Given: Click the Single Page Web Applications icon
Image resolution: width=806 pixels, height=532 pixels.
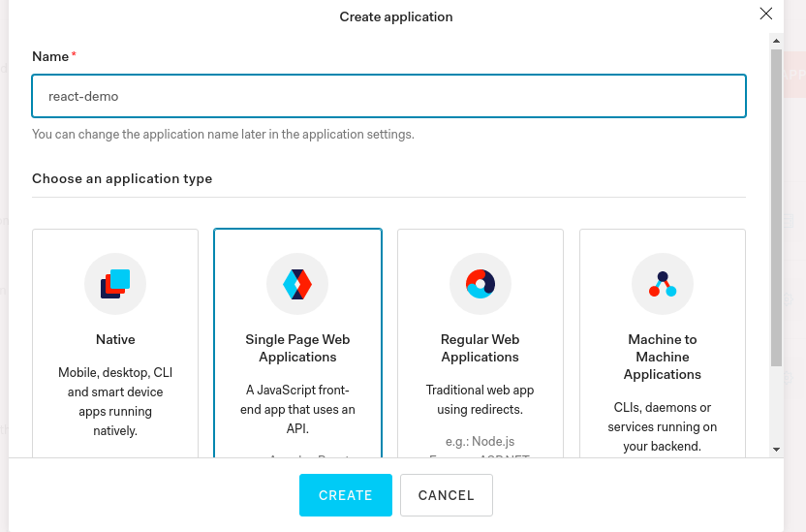Looking at the screenshot, I should click(x=297, y=284).
